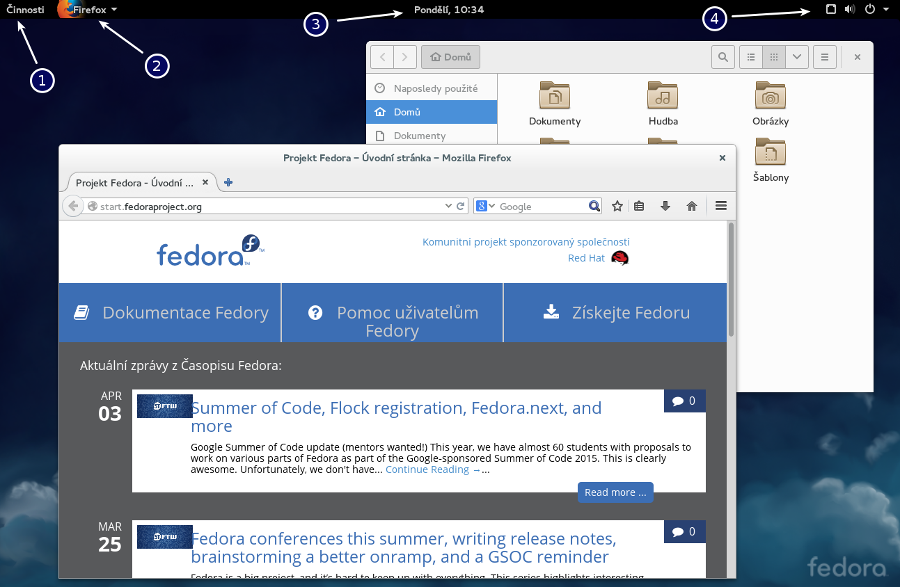The height and width of the screenshot is (587, 900).
Task: Open the Firefox hamburger menu
Action: (x=721, y=206)
